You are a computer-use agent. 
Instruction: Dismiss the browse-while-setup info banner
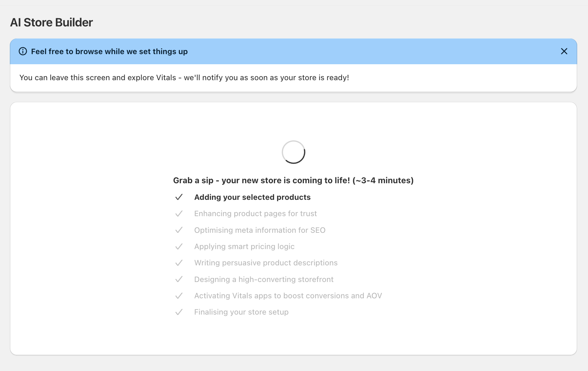pyautogui.click(x=564, y=52)
